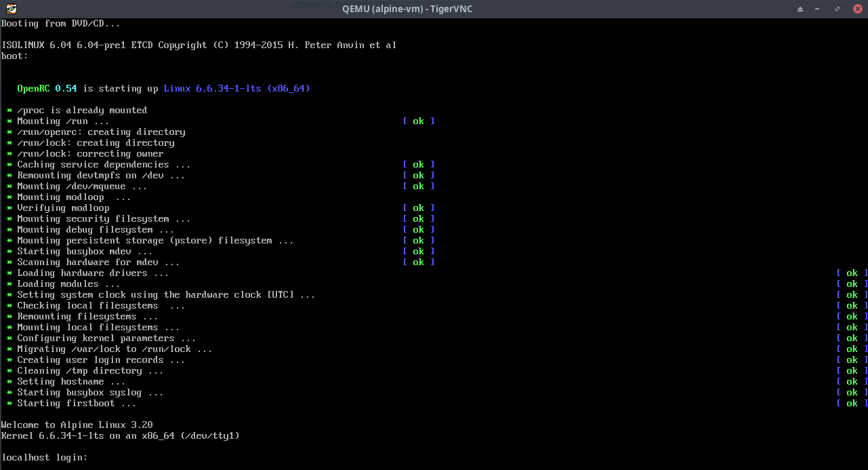The width and height of the screenshot is (868, 470).
Task: Click the 'Booting from DVD/CD...' line
Action: (60, 24)
